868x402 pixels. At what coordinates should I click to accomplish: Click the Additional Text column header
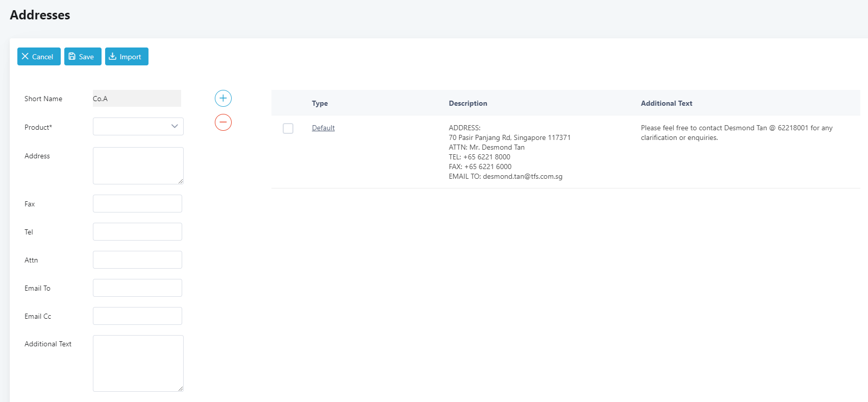pyautogui.click(x=666, y=103)
